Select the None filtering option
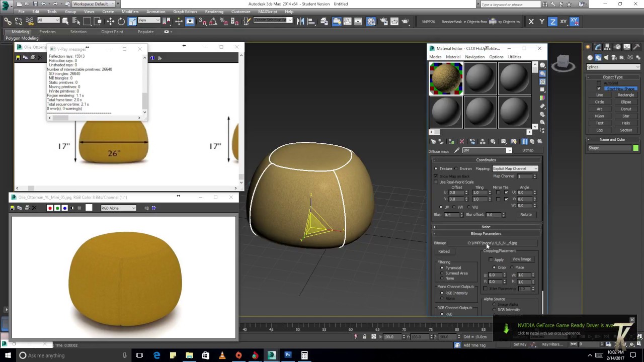The image size is (644, 362). click(x=442, y=278)
